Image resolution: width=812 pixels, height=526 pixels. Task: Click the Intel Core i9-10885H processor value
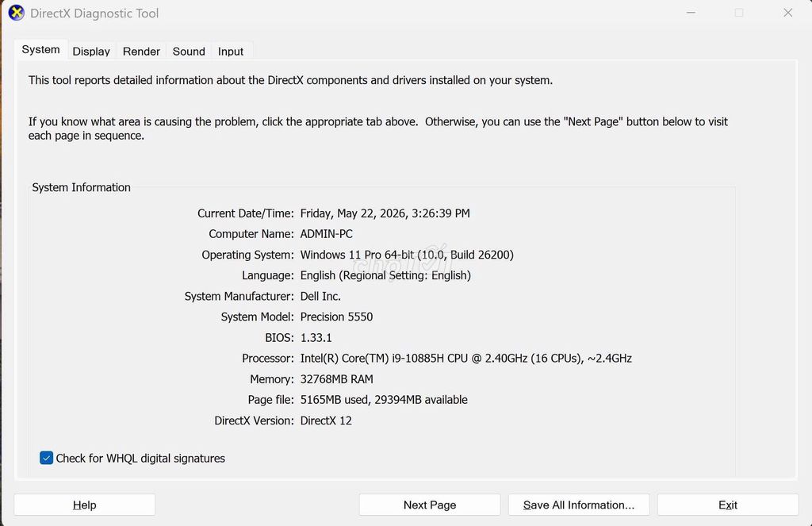(x=466, y=359)
